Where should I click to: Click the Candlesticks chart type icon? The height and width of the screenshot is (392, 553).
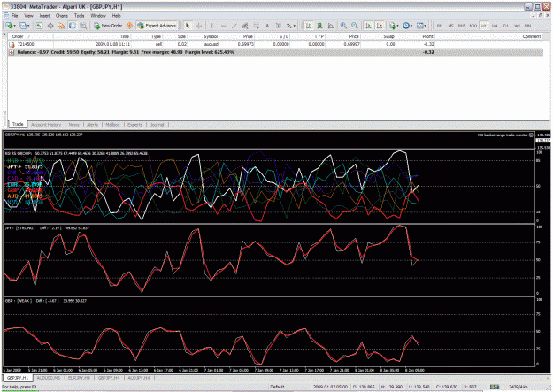[x=319, y=26]
